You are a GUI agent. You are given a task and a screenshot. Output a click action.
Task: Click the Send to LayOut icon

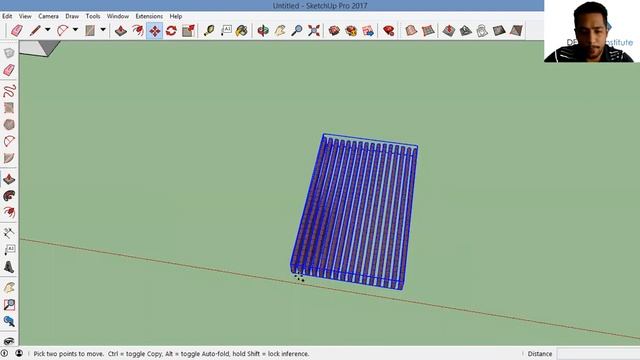368,31
